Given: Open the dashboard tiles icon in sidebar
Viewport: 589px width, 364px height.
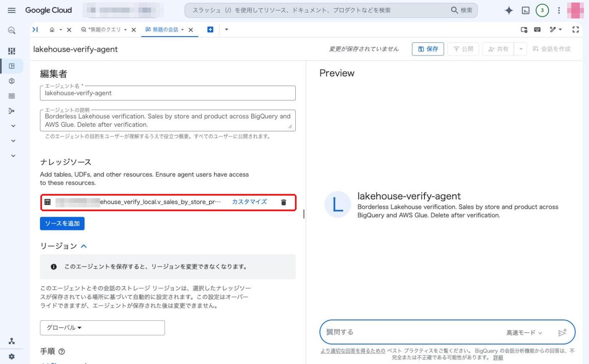Looking at the screenshot, I should [x=12, y=51].
